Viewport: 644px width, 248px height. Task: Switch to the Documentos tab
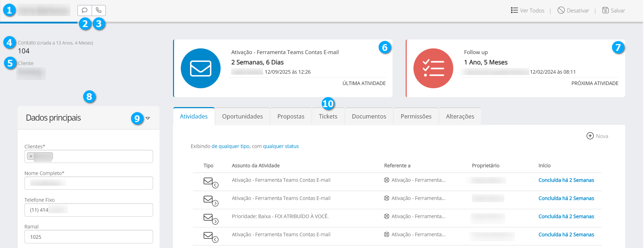tap(369, 116)
